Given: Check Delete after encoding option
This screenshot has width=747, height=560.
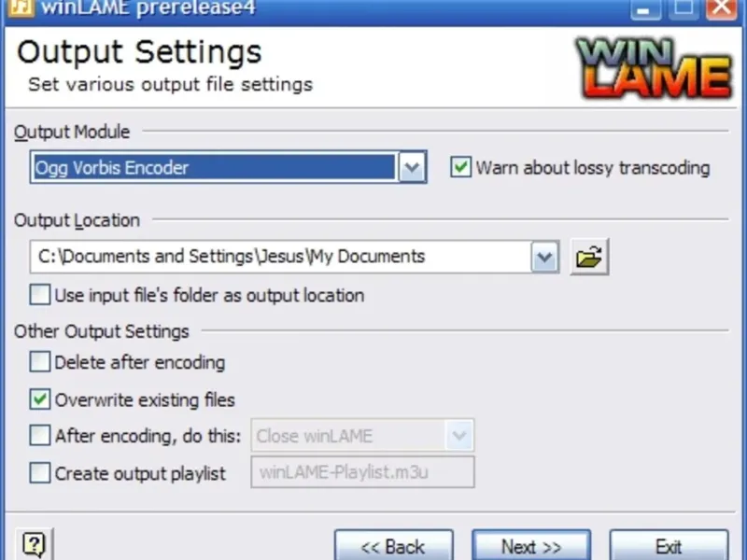Looking at the screenshot, I should [x=39, y=362].
